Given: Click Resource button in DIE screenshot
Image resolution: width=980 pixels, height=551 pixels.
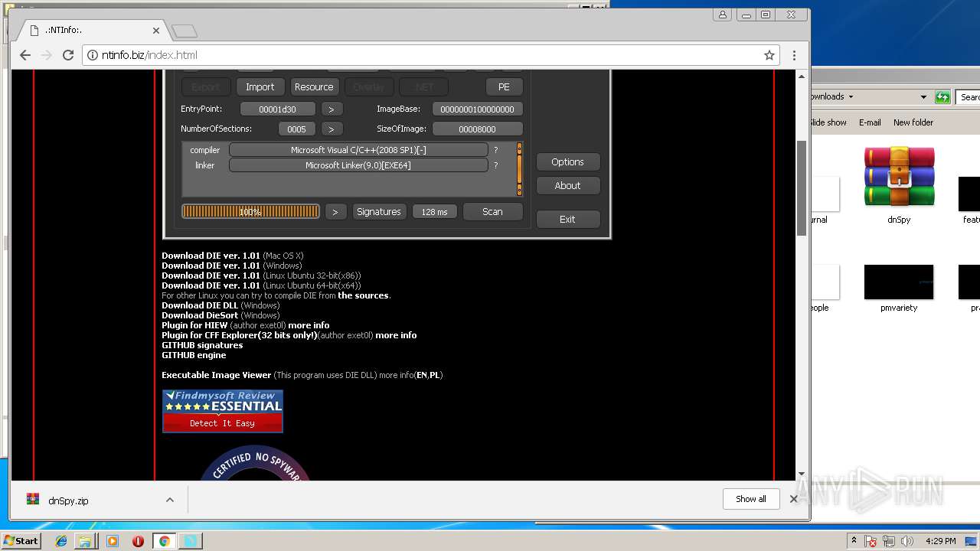Looking at the screenshot, I should 314,86.
